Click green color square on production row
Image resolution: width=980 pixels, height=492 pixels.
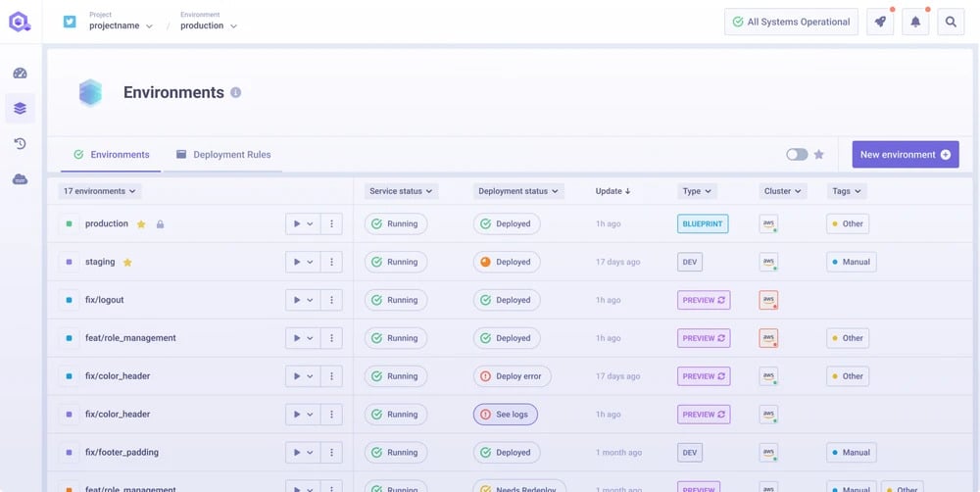[x=69, y=223]
